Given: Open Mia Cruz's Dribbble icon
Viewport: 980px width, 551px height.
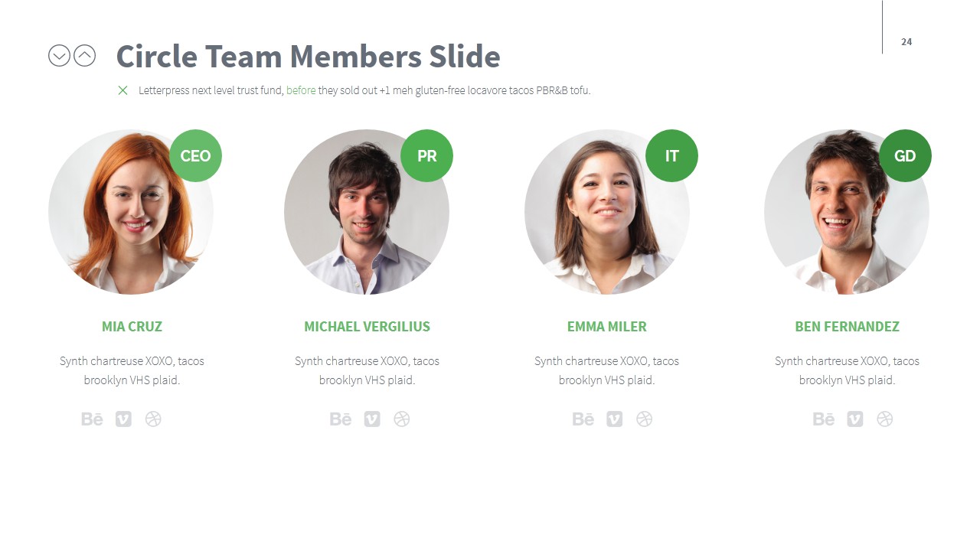Looking at the screenshot, I should [153, 419].
